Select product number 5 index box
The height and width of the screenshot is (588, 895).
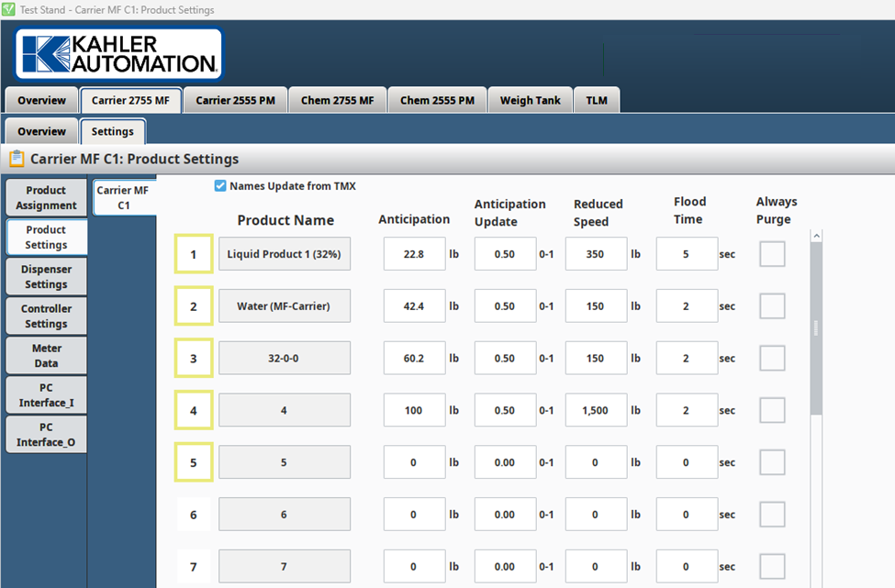point(194,463)
